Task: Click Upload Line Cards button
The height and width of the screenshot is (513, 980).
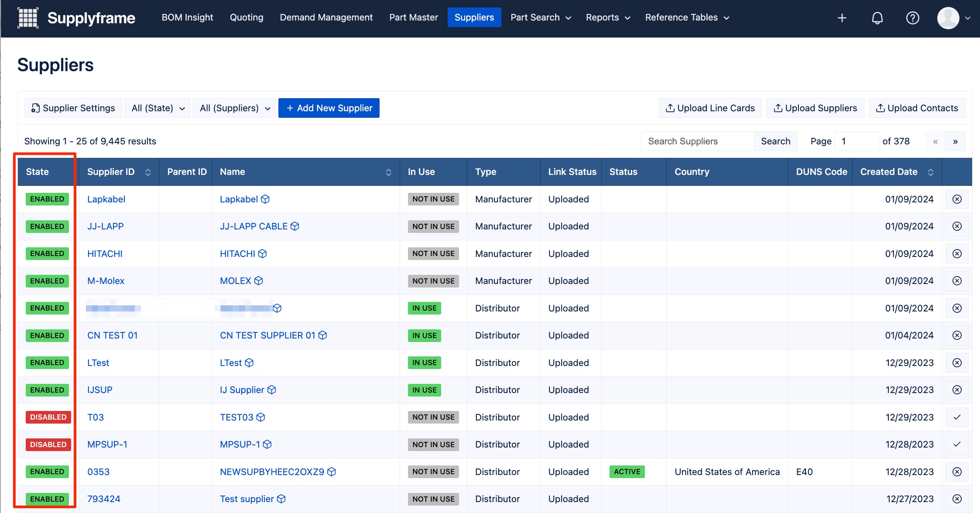Action: point(710,108)
